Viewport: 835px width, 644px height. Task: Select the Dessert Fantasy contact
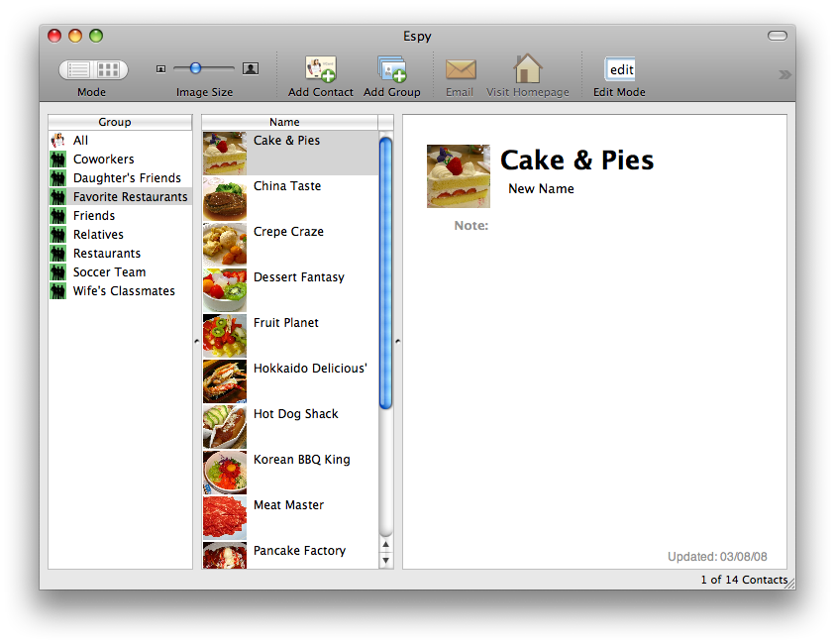290,290
